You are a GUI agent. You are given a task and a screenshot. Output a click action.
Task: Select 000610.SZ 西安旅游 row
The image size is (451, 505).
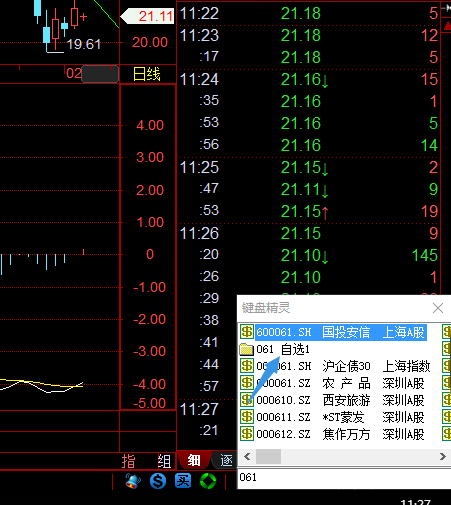[x=332, y=400]
